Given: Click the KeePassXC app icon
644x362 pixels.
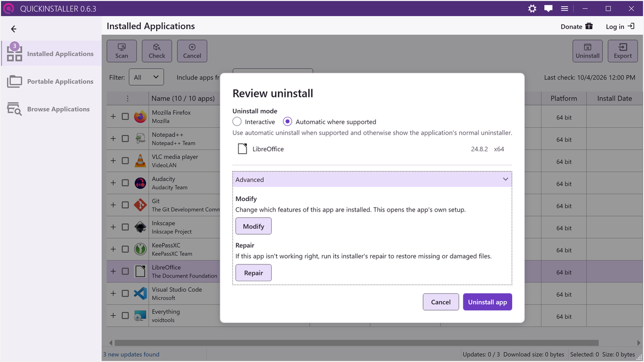Looking at the screenshot, I should (140, 249).
